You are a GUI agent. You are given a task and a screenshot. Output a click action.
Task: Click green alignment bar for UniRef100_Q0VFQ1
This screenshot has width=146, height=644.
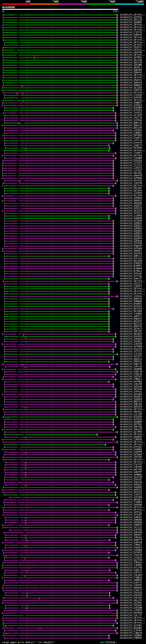[x=60, y=17]
